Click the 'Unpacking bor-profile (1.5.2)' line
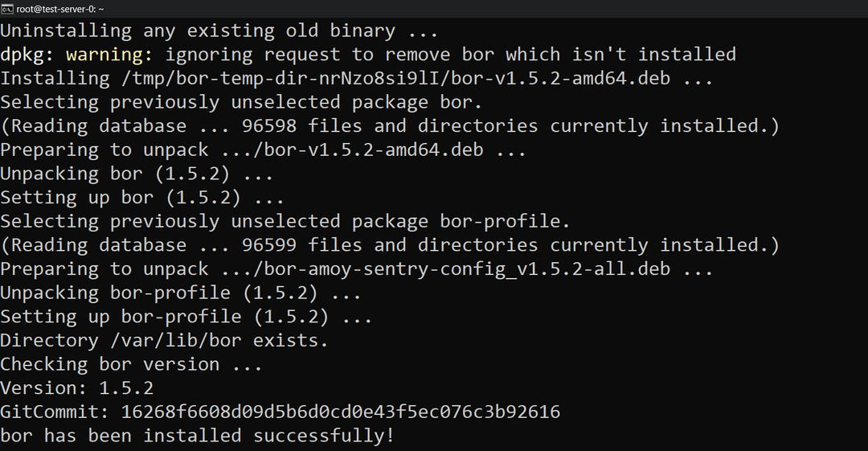868x451 pixels. pos(181,293)
